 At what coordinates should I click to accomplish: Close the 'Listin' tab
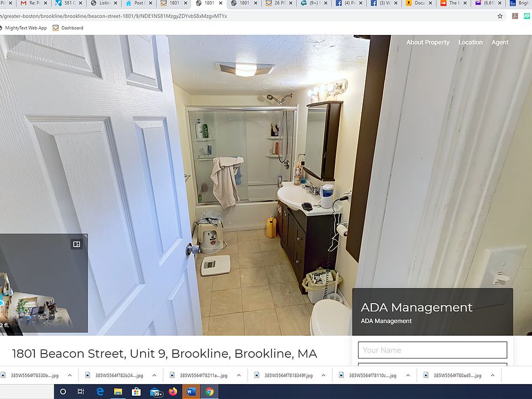pos(115,3)
